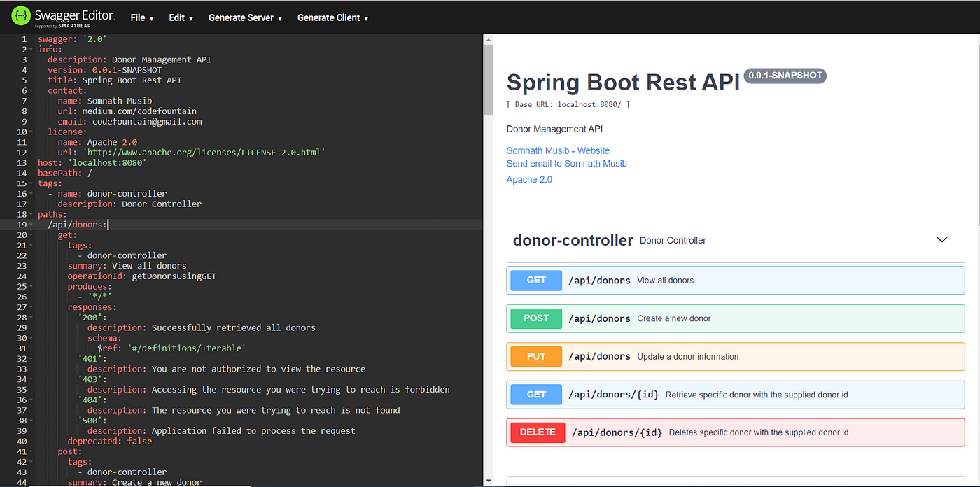This screenshot has width=980, height=487.
Task: Click the Swagger Editor logo icon
Action: [x=21, y=17]
